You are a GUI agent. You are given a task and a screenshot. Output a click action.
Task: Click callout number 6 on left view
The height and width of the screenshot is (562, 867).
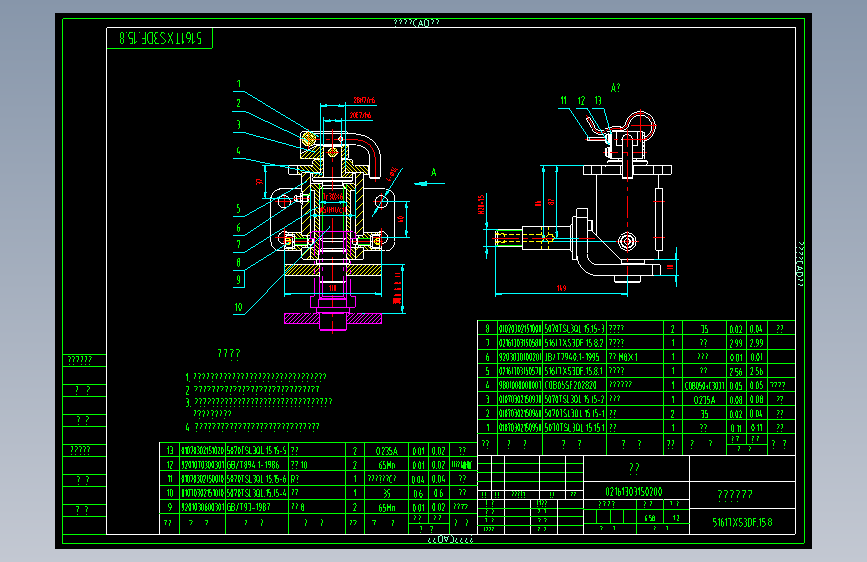[239, 227]
